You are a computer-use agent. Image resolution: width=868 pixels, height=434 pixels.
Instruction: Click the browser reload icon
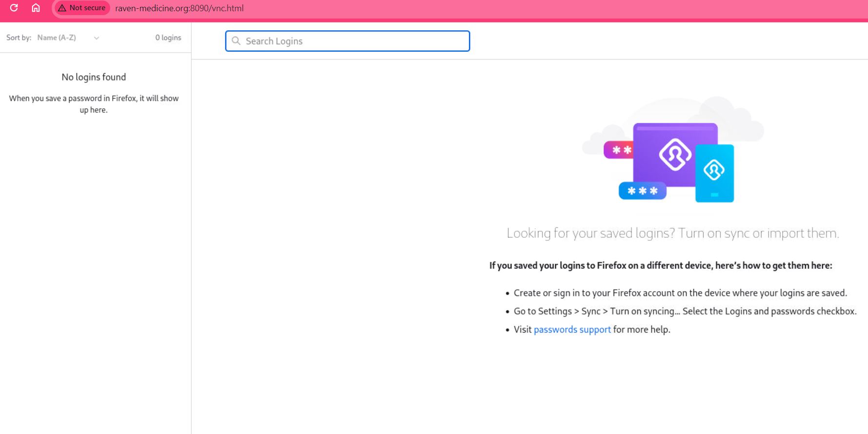coord(14,8)
